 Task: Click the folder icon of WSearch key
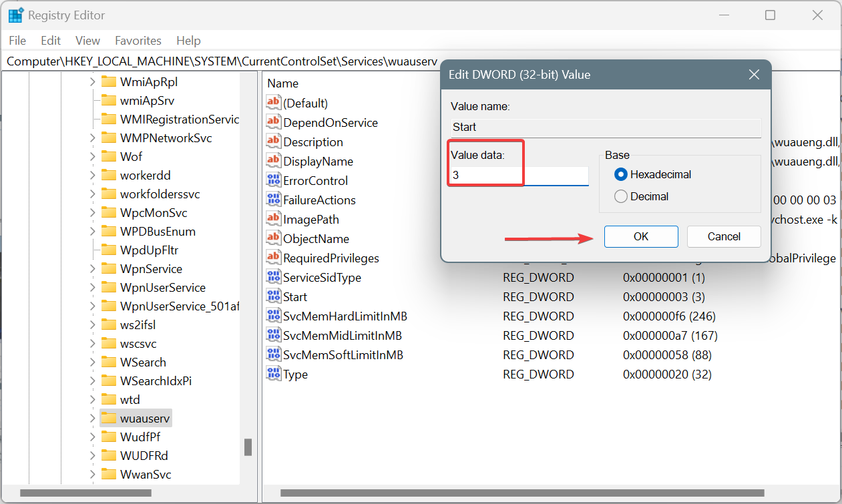pos(109,362)
